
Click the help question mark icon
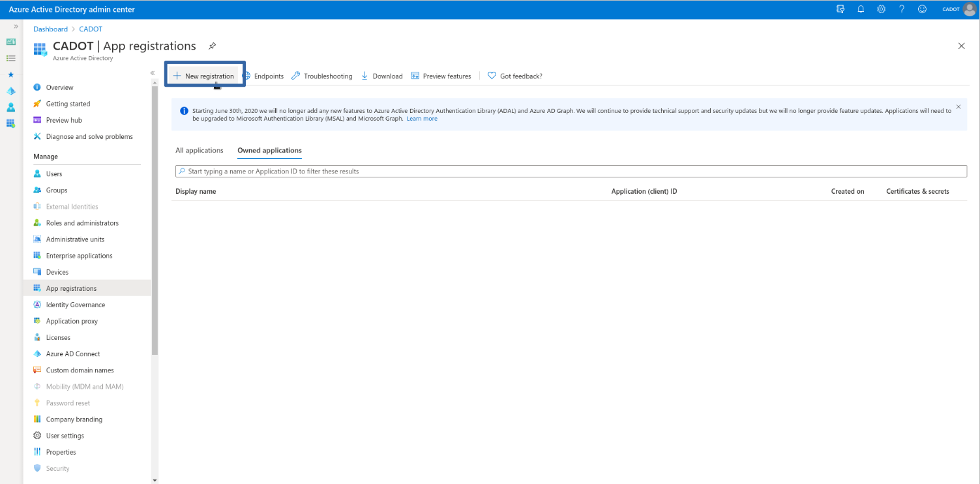click(902, 9)
